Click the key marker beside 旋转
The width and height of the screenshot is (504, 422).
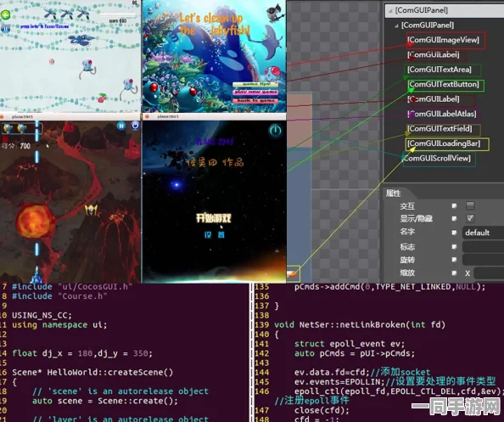(x=454, y=260)
